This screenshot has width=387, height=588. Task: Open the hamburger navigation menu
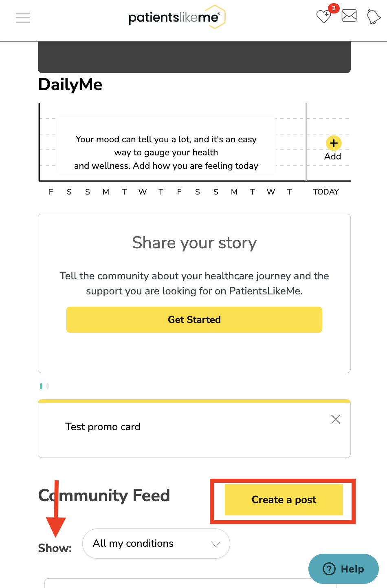pyautogui.click(x=23, y=18)
